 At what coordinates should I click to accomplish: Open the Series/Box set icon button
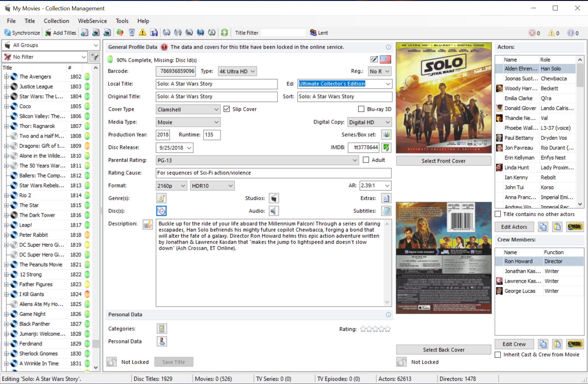point(387,135)
